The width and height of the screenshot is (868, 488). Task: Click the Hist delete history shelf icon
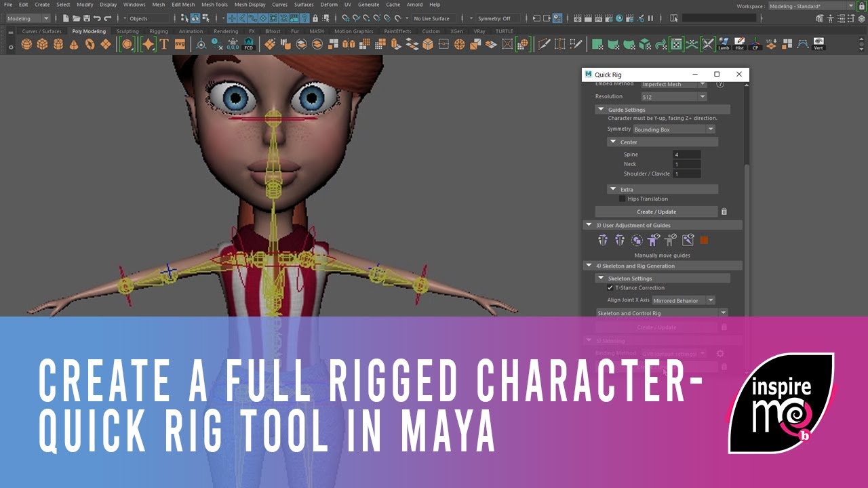click(x=740, y=45)
